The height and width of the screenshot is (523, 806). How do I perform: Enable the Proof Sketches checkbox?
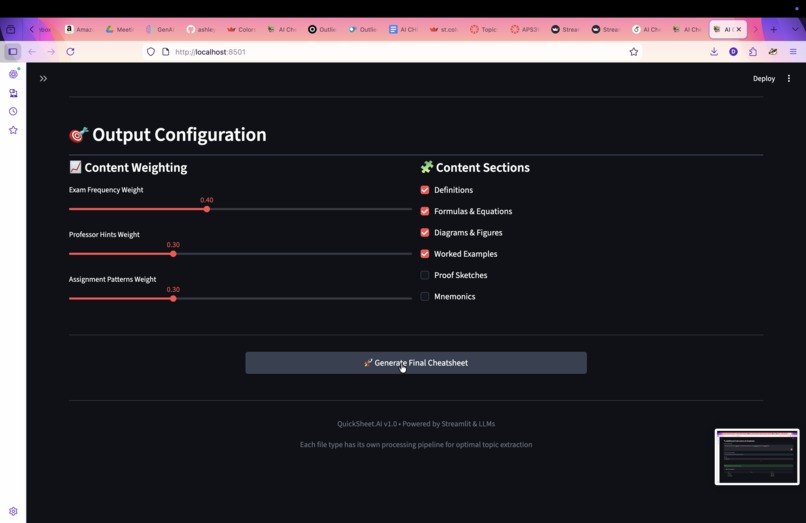[425, 275]
